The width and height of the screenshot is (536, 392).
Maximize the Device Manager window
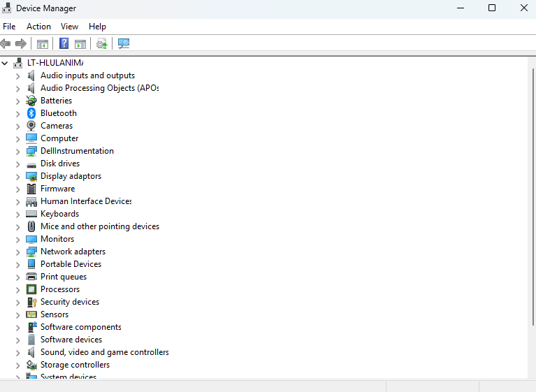pyautogui.click(x=492, y=8)
